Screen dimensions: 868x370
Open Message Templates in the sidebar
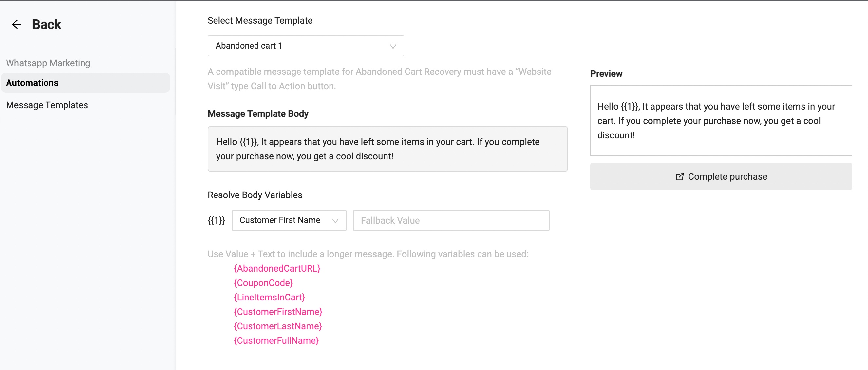[47, 105]
